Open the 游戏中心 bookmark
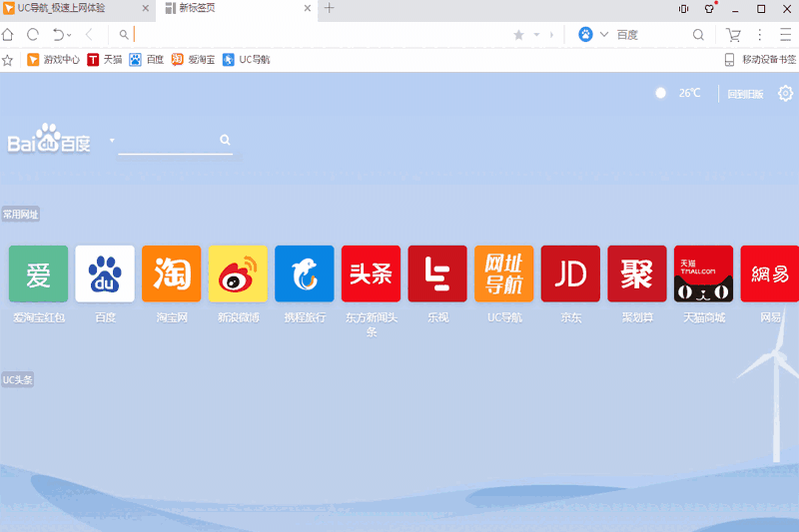This screenshot has width=799, height=532. coord(54,60)
